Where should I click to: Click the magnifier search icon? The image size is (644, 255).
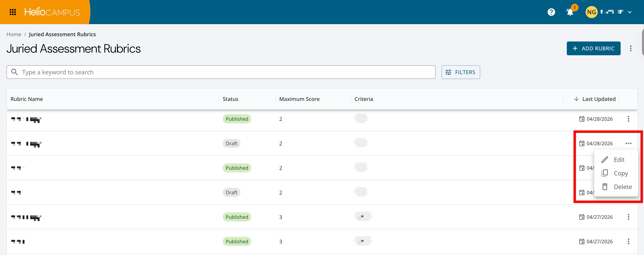pyautogui.click(x=14, y=72)
